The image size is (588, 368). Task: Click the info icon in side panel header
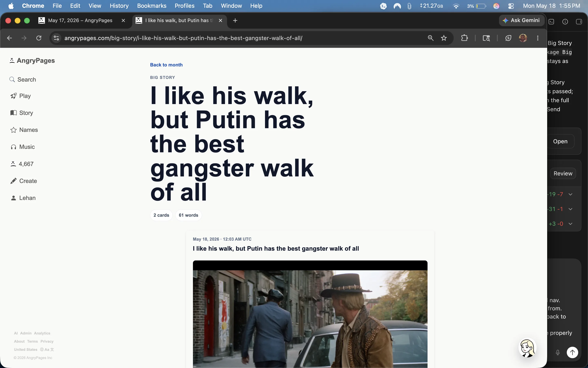click(x=565, y=22)
